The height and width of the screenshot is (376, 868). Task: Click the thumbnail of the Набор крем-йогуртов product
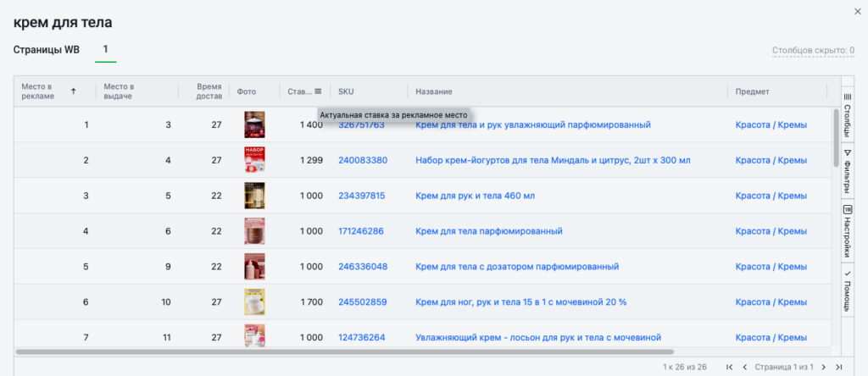(x=254, y=160)
